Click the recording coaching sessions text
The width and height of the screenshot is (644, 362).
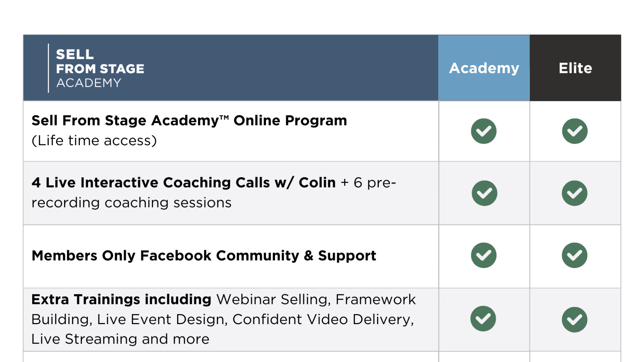pos(131,203)
